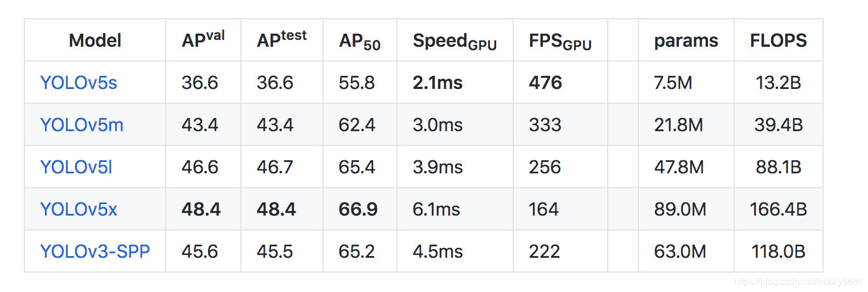Image resolution: width=868 pixels, height=292 pixels.
Task: Select the bold 476 FPS cell
Action: click(x=546, y=83)
